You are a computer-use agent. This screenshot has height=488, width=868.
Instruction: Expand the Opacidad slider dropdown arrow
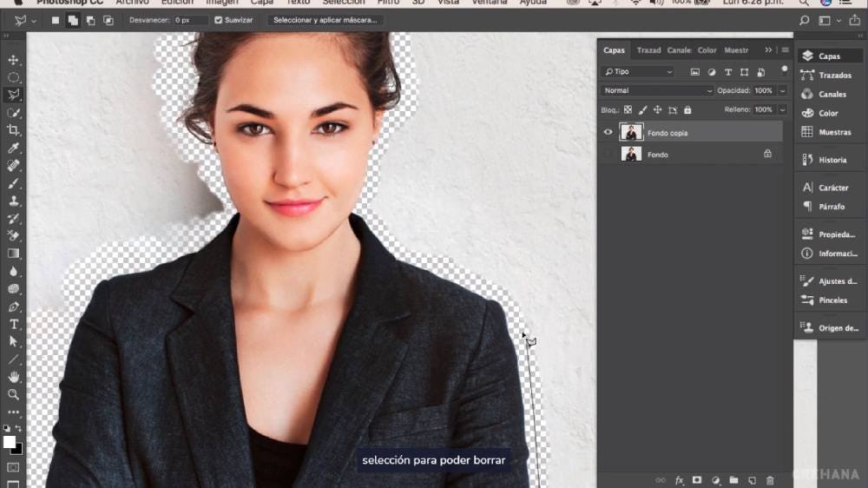782,90
